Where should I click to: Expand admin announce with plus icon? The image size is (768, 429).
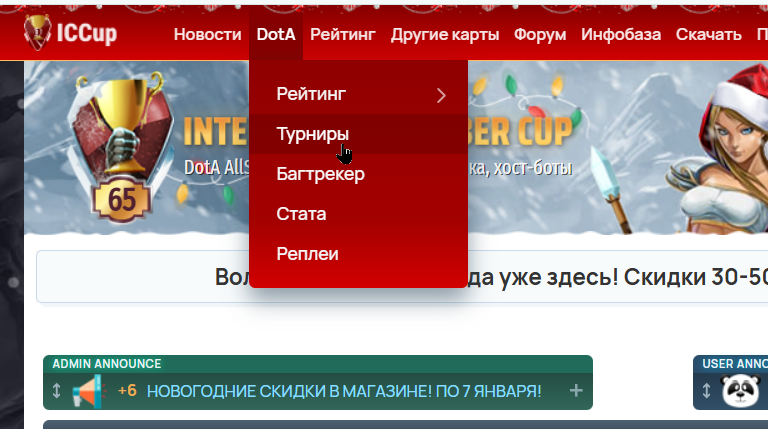[576, 390]
